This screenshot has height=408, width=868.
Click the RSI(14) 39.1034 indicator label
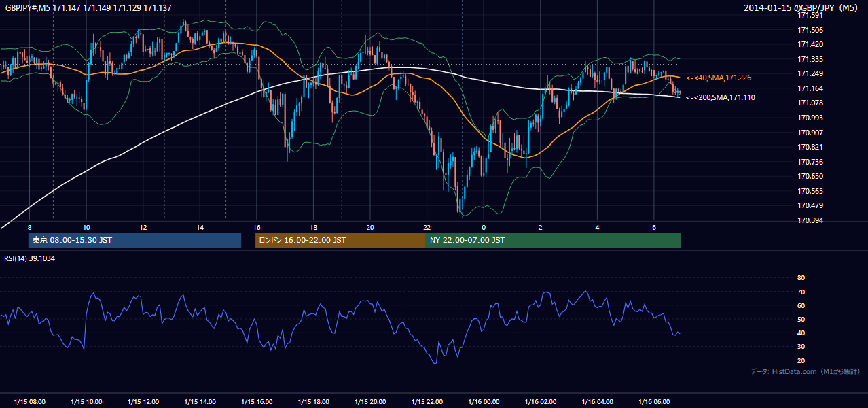[x=30, y=258]
